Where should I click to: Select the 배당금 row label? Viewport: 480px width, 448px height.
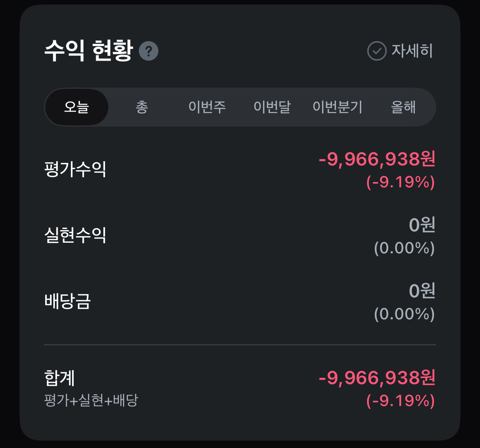[68, 301]
